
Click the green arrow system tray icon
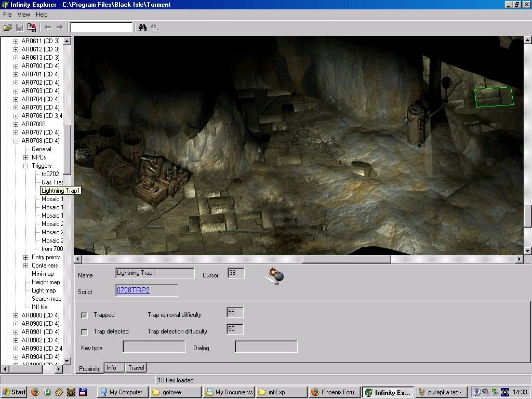pos(495,392)
